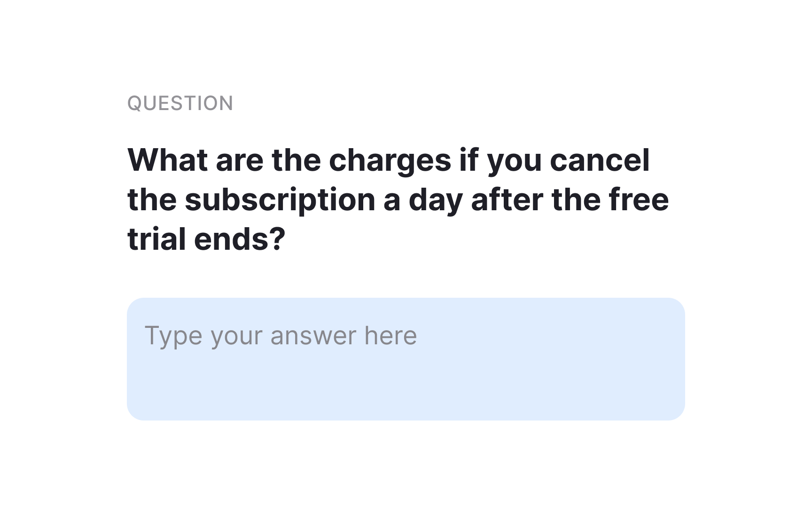
Task: Click the word 'day' in the question
Action: tap(436, 200)
